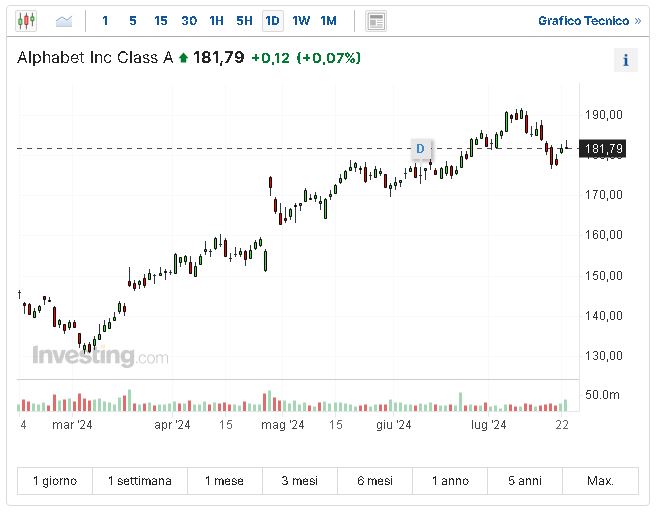Select the 1M monthly interval

tap(329, 21)
